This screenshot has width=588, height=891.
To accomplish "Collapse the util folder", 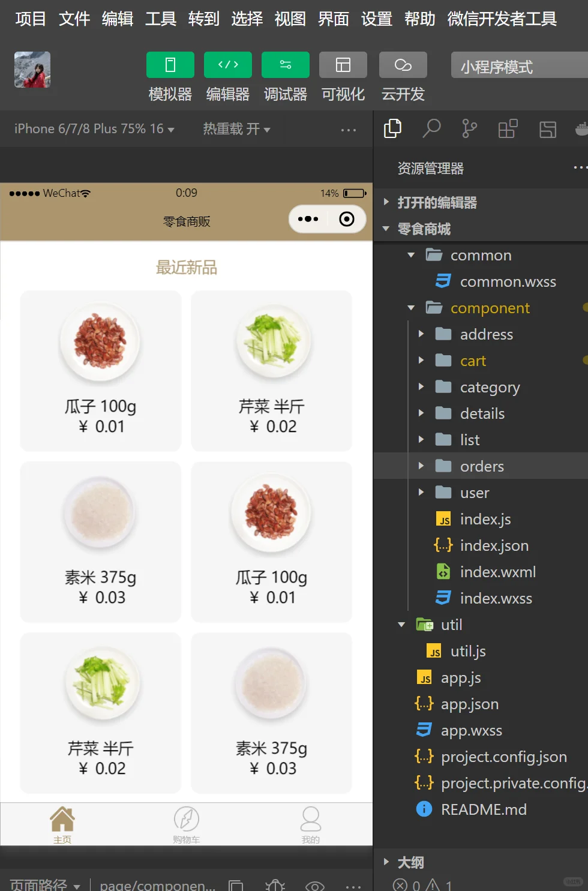I will coord(481,625).
